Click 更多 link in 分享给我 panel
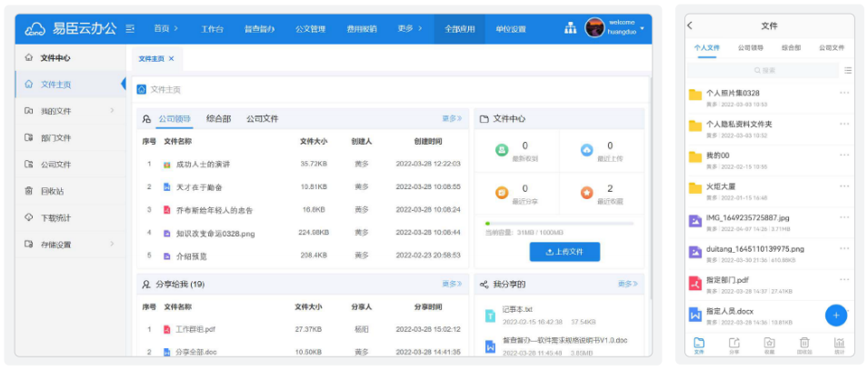 tap(452, 285)
